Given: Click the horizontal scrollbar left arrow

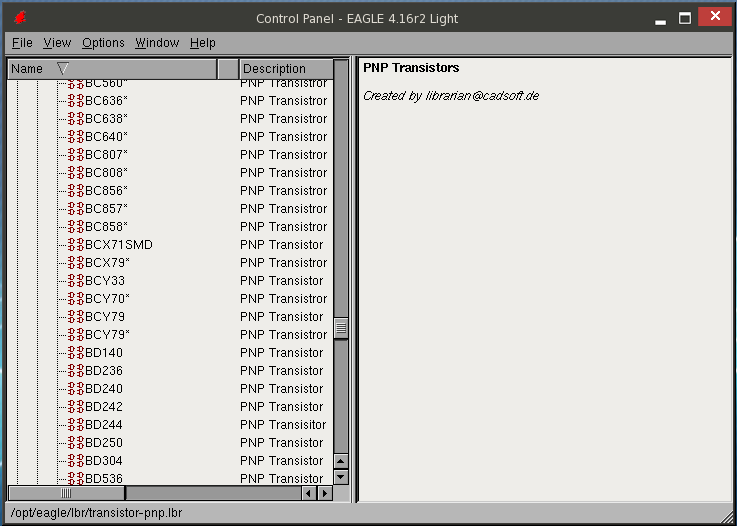Looking at the screenshot, I should point(309,493).
